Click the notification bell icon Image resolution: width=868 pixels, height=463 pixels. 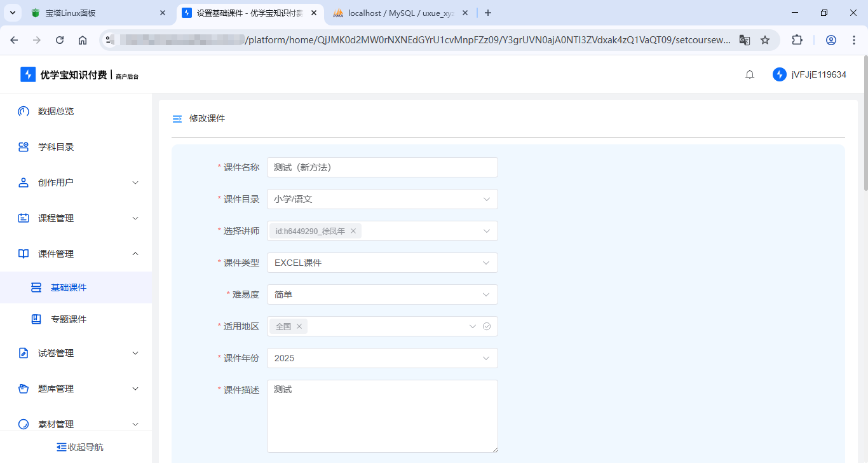pyautogui.click(x=750, y=74)
